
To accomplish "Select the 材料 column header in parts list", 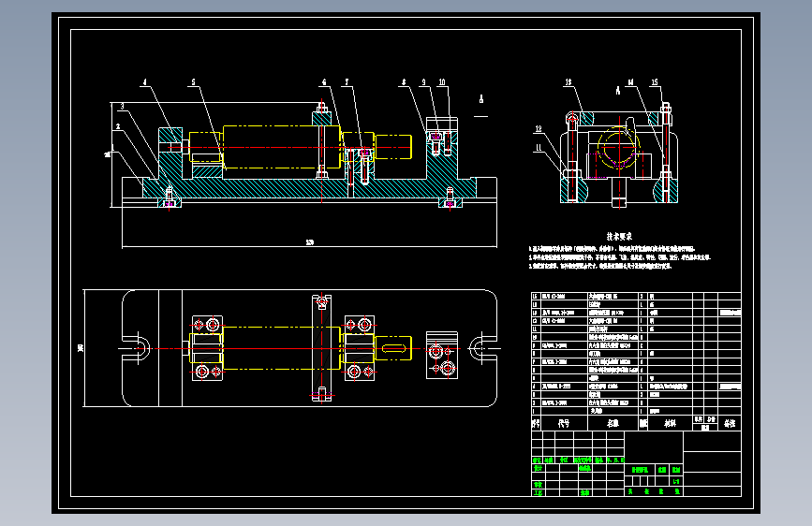I will point(670,423).
